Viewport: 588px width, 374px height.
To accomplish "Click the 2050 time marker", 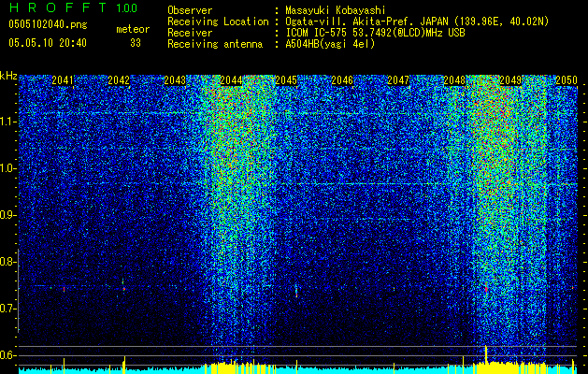I will coord(566,80).
